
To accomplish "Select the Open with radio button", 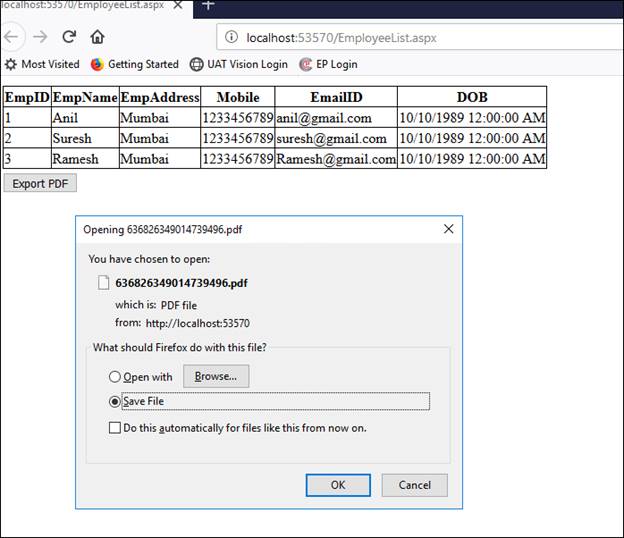I will tap(115, 376).
